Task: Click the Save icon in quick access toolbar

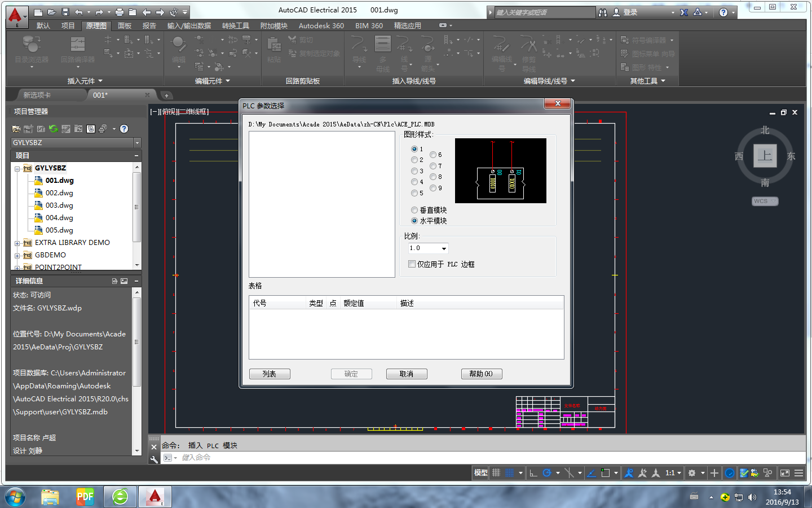Action: [x=65, y=12]
